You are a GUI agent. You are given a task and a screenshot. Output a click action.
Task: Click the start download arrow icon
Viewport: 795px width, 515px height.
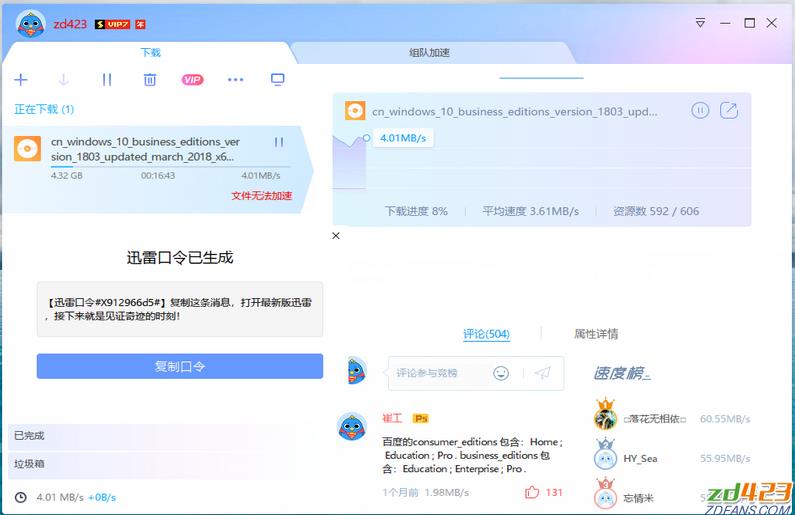tap(63, 80)
